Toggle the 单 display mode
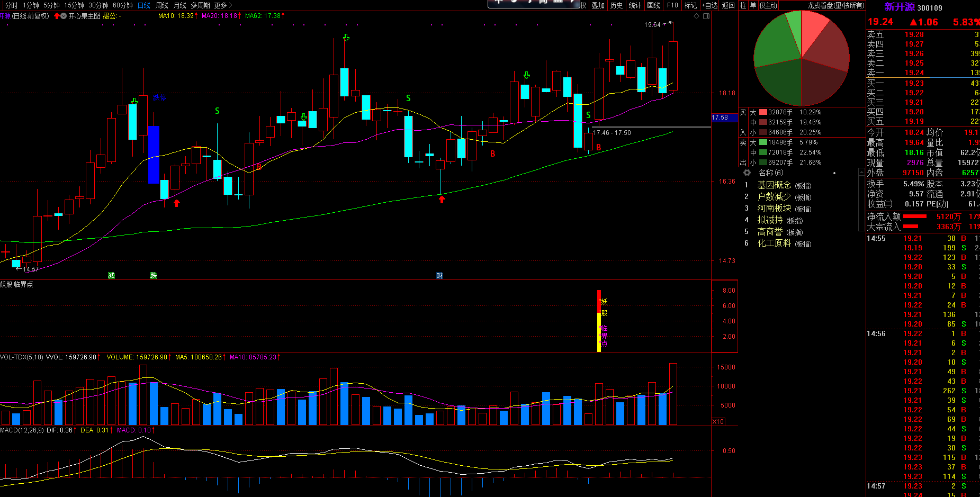980x497 pixels. point(752,5)
